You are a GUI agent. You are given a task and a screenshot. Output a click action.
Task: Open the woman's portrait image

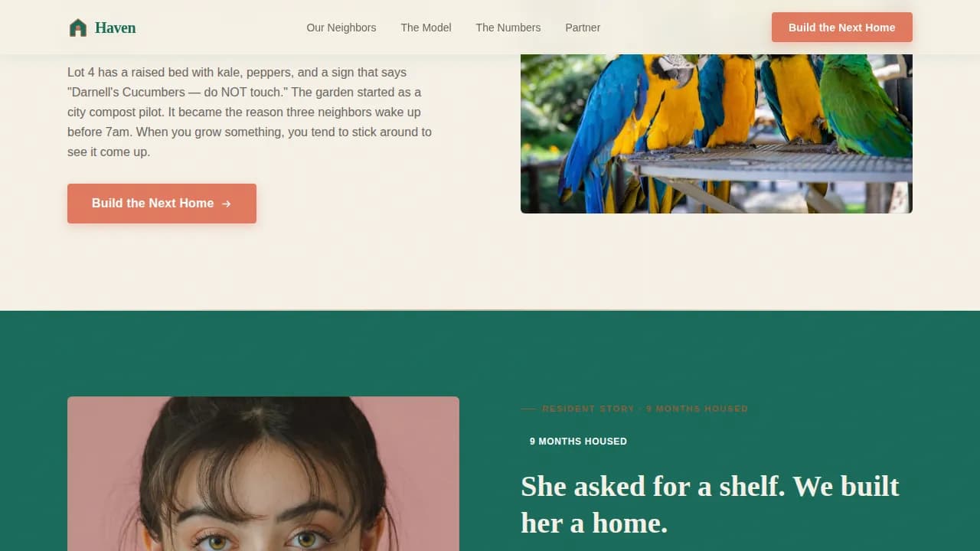263,474
